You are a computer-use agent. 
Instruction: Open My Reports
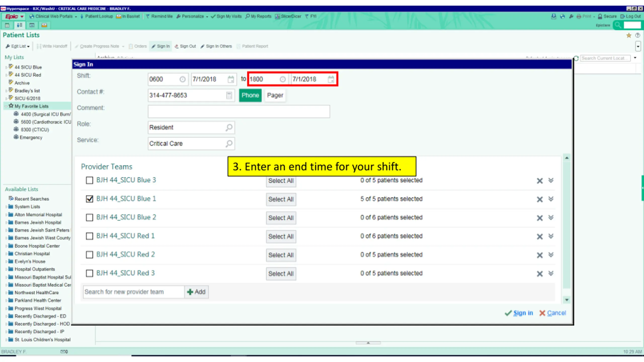click(x=258, y=16)
